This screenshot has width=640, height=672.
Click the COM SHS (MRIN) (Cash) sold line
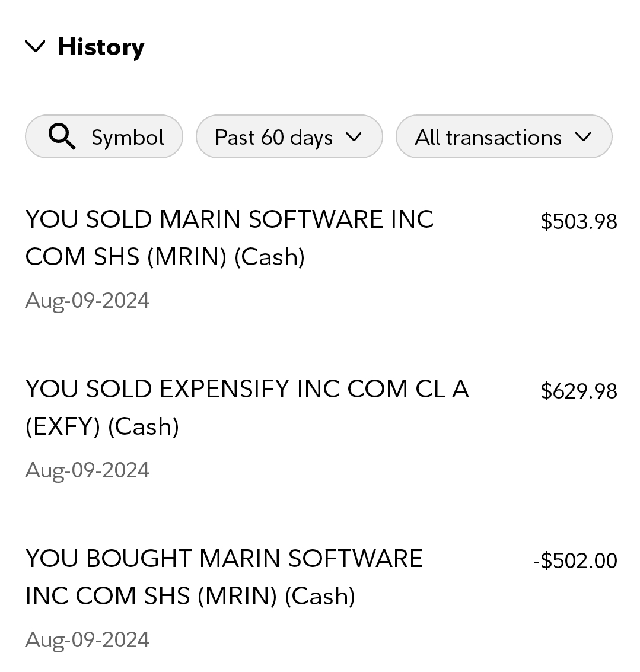click(165, 257)
